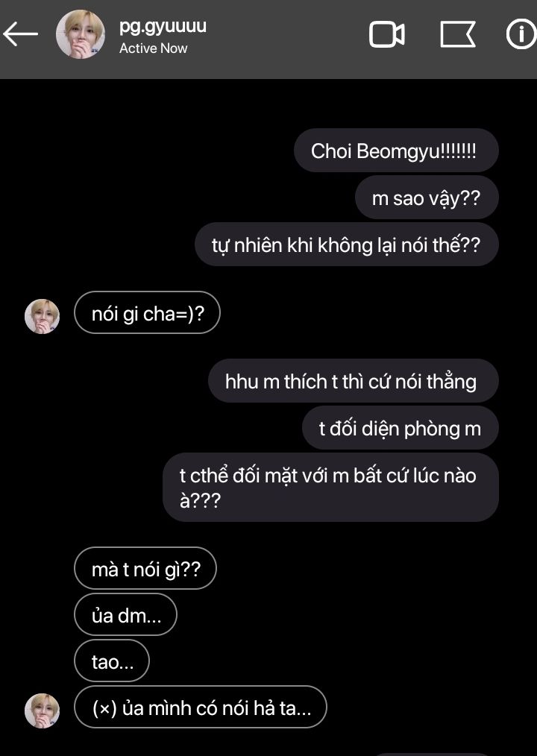Tap the 't đối diện phòng m' message
This screenshot has height=756, width=537.
point(401,428)
